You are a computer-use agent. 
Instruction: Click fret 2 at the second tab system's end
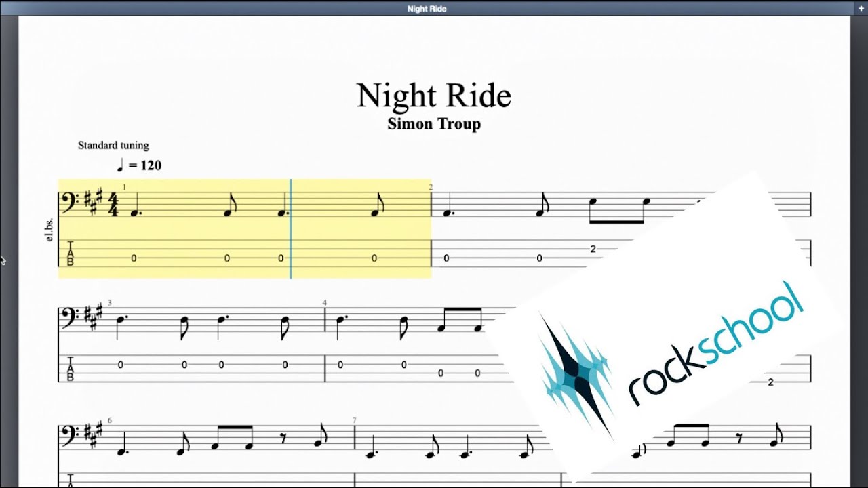pyautogui.click(x=770, y=382)
